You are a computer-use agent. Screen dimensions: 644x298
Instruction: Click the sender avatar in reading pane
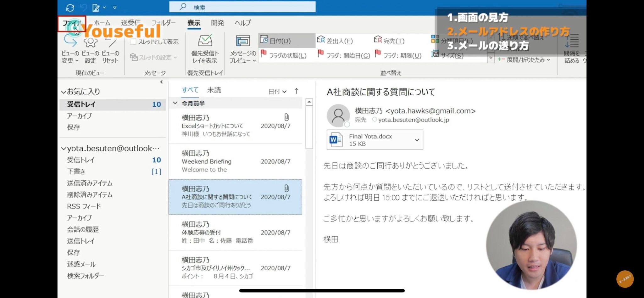click(338, 116)
